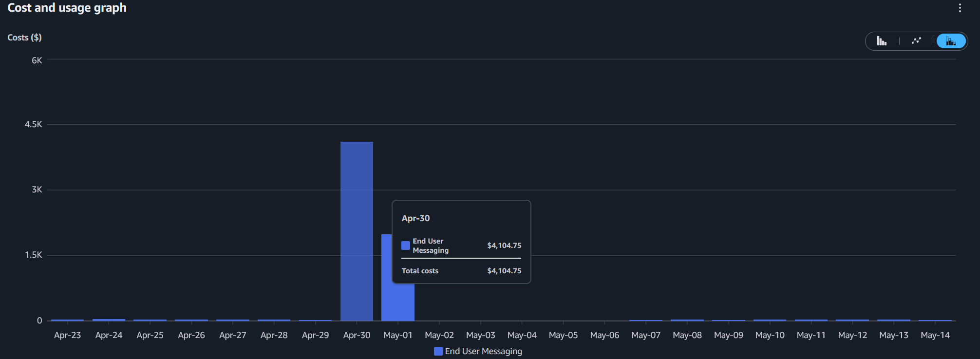
Task: Click the Total costs row in tooltip
Action: tap(461, 271)
